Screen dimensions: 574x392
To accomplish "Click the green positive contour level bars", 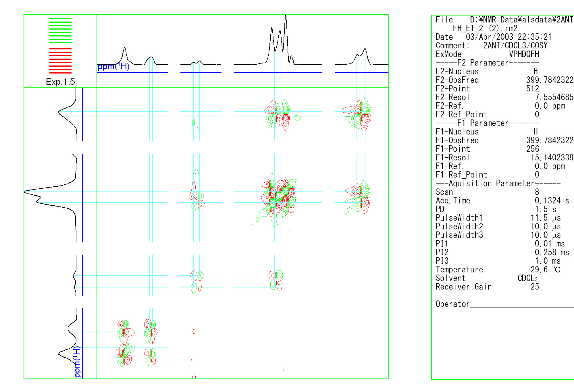I will pos(60,31).
